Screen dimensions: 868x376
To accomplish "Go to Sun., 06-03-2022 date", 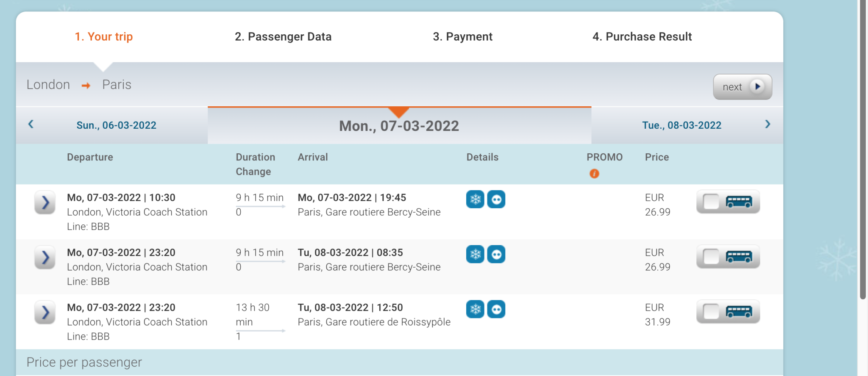I will pos(116,125).
